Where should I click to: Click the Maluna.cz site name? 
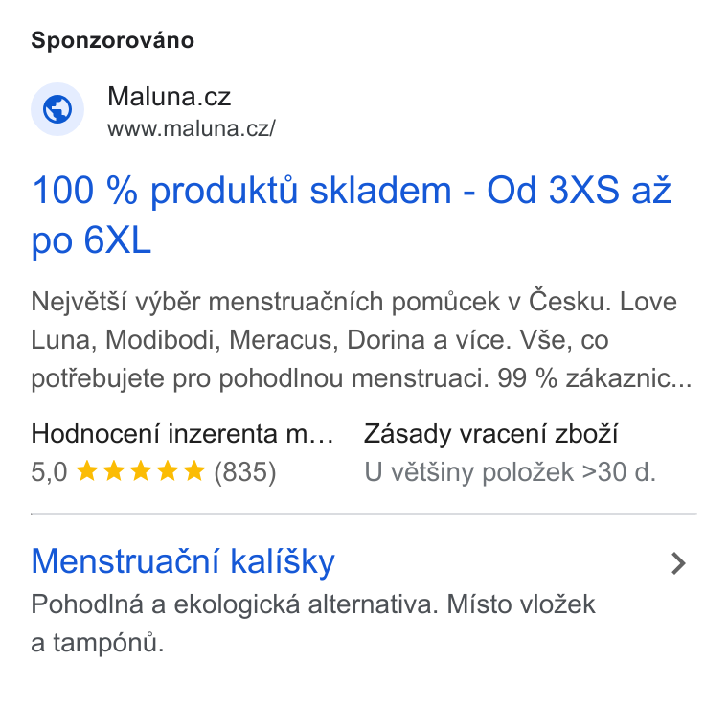tap(169, 97)
